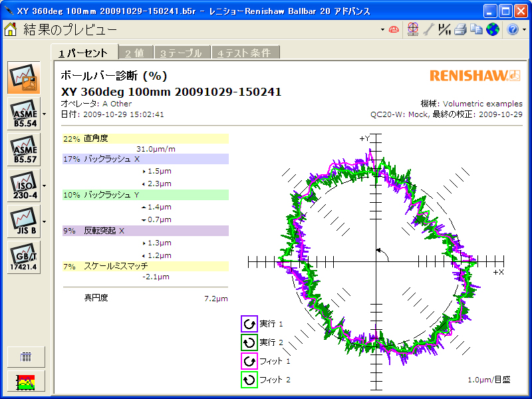
Task: Select the ASME B5.57 analysis icon
Action: click(24, 150)
